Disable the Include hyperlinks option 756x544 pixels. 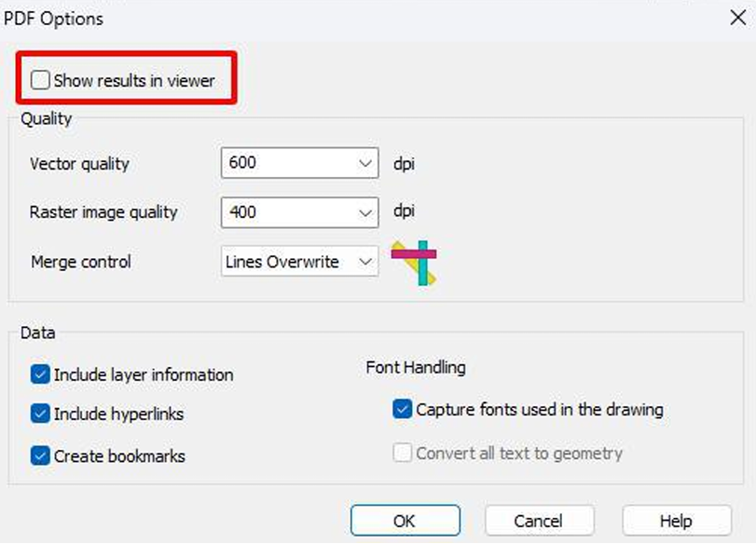(x=40, y=414)
